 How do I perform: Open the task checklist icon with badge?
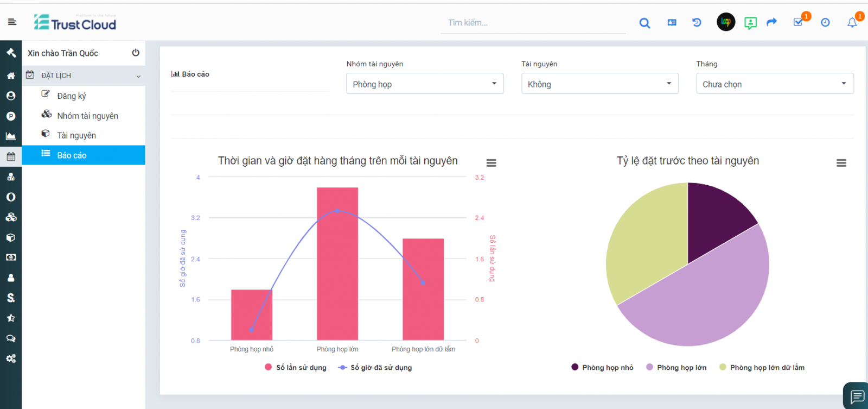[798, 22]
